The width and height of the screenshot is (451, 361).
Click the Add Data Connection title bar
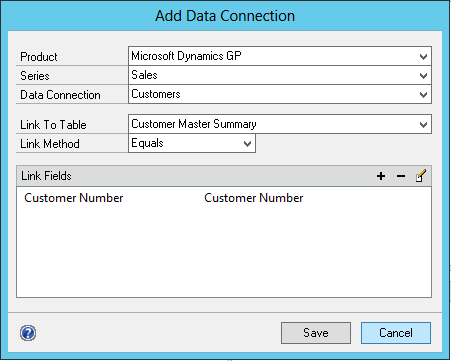(x=225, y=16)
